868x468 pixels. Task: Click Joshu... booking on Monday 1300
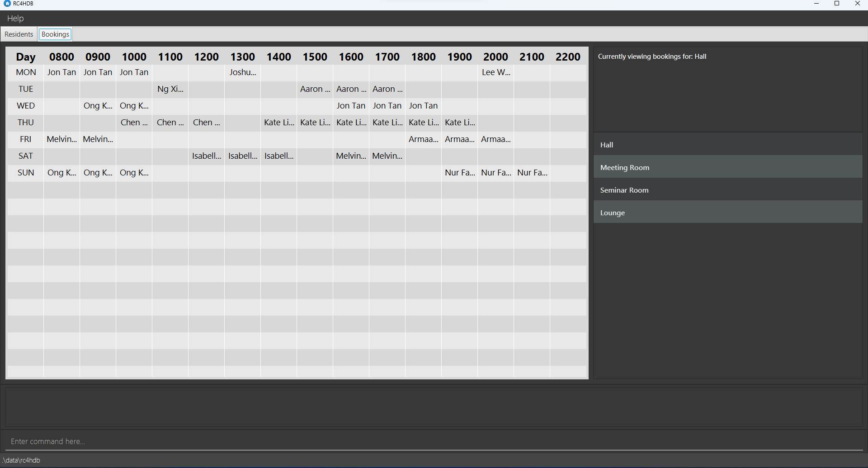(243, 72)
